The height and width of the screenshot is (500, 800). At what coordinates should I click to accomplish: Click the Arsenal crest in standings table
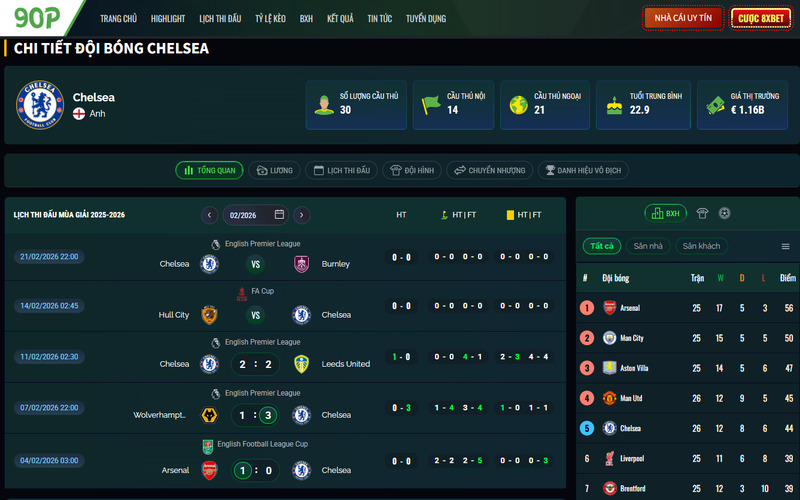(610, 308)
